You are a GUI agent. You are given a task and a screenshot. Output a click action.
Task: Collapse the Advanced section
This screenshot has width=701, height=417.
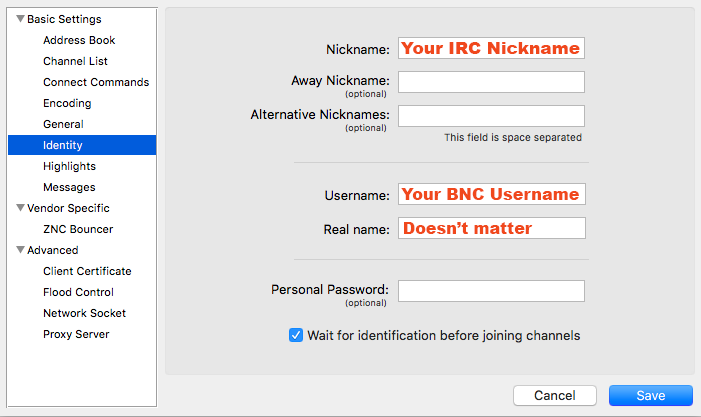tap(19, 250)
